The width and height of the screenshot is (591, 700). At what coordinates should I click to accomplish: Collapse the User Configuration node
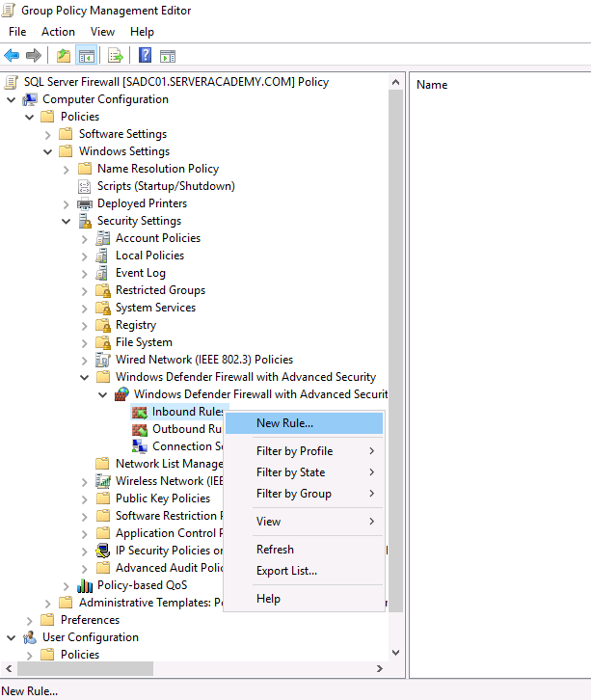(x=12, y=638)
